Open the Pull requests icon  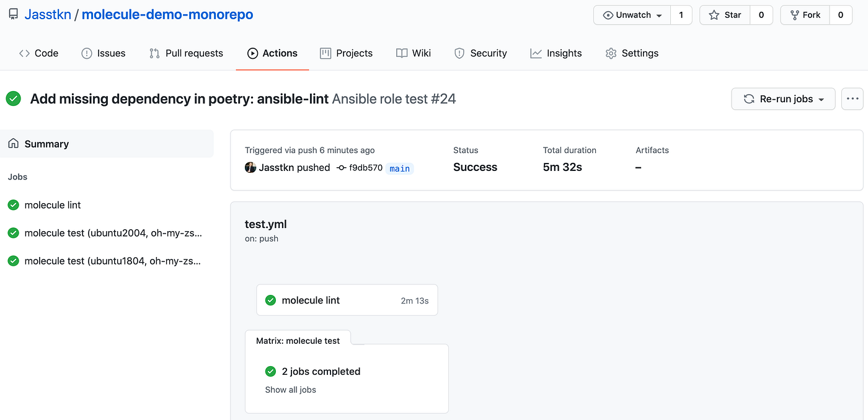pos(154,53)
